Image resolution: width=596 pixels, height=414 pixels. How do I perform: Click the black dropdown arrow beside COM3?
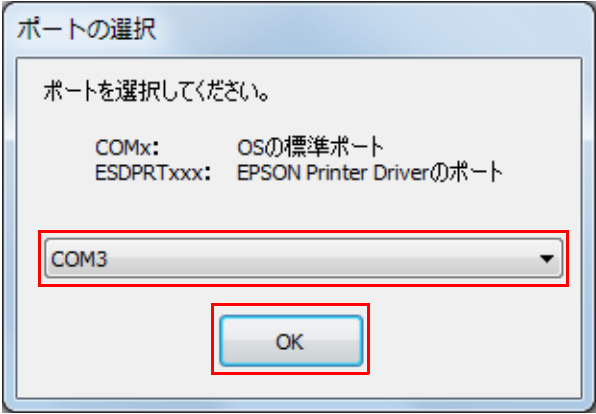547,259
